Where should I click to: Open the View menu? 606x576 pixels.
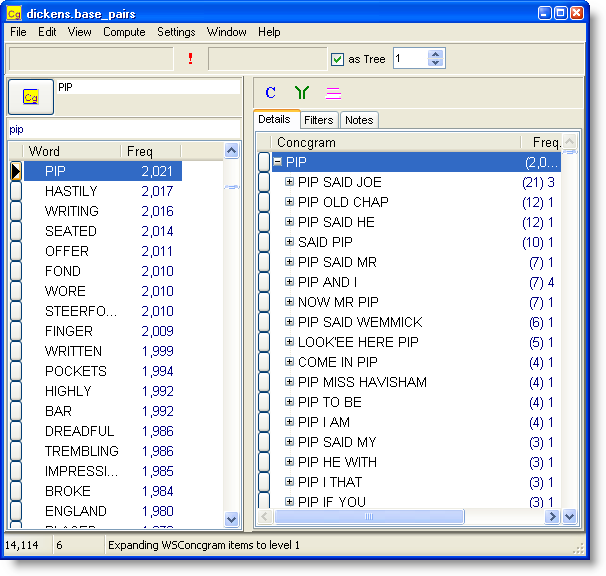[80, 32]
